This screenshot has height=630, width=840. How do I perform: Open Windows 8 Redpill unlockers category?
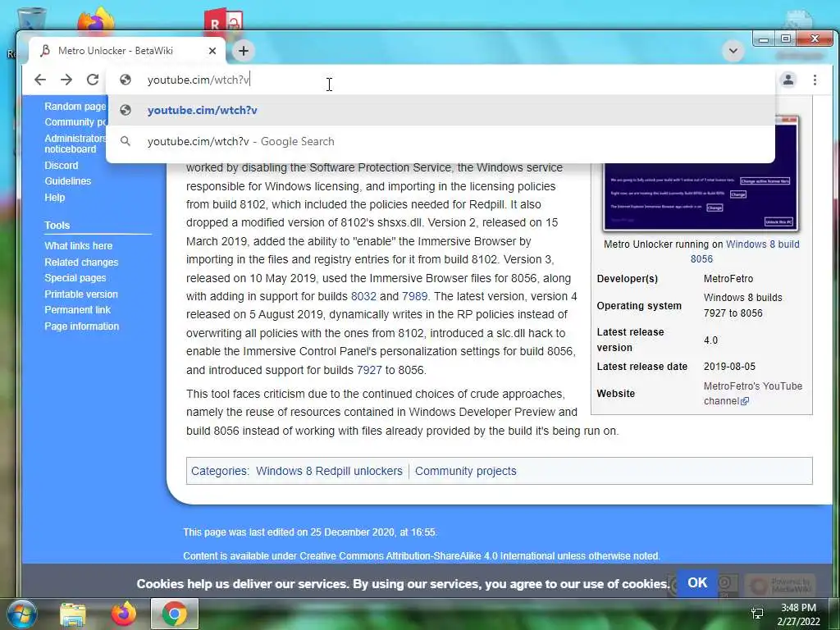point(329,471)
